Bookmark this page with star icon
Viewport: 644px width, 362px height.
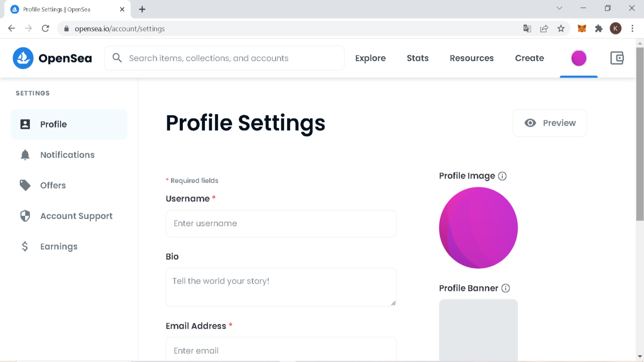tap(561, 28)
